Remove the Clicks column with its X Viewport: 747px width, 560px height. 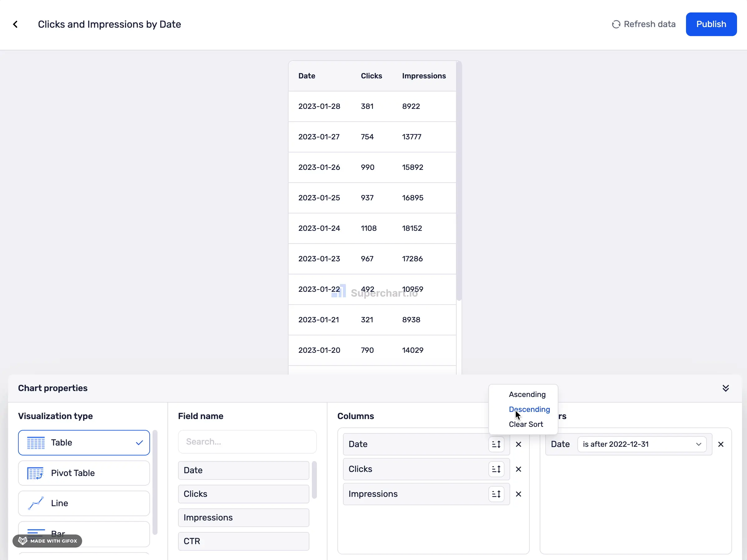click(518, 469)
